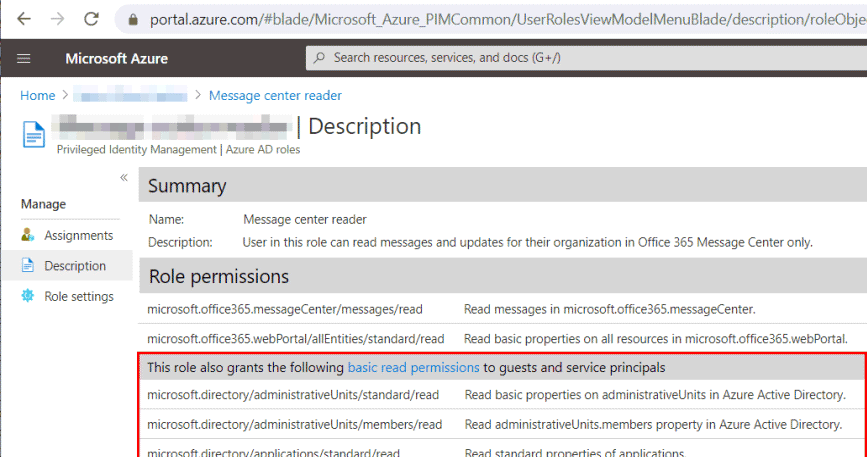867x457 pixels.
Task: Click Read basic properties on administrativeUnits text
Action: click(655, 395)
